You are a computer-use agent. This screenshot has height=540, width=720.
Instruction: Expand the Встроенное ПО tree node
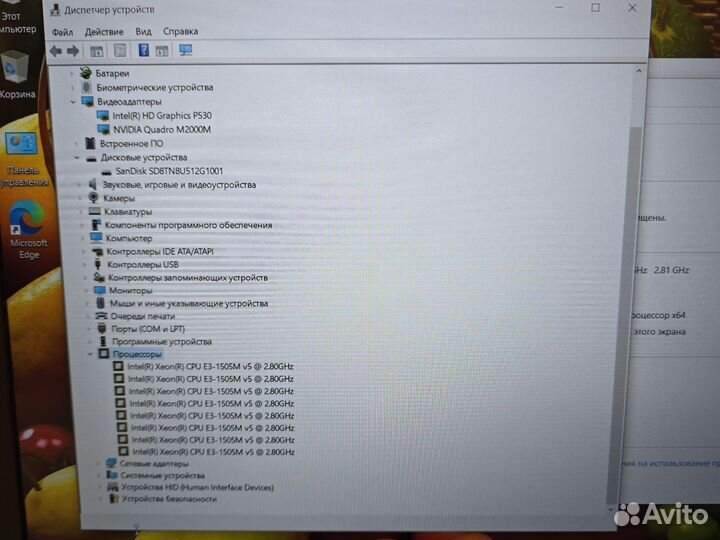click(x=77, y=144)
